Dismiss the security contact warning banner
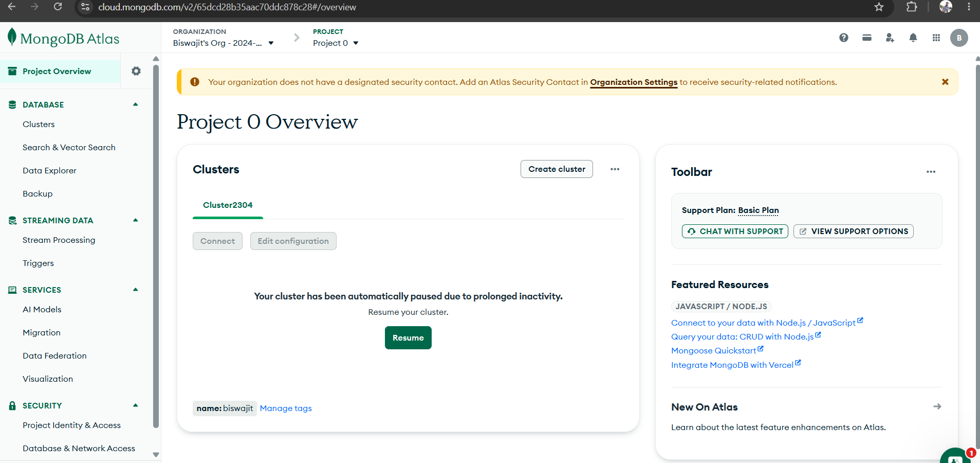Image resolution: width=980 pixels, height=463 pixels. (x=945, y=82)
